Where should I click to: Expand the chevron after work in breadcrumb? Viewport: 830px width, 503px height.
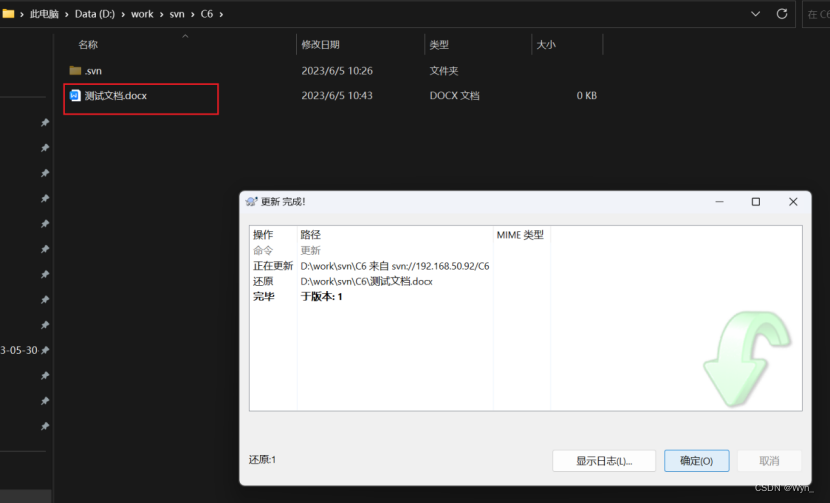point(161,14)
